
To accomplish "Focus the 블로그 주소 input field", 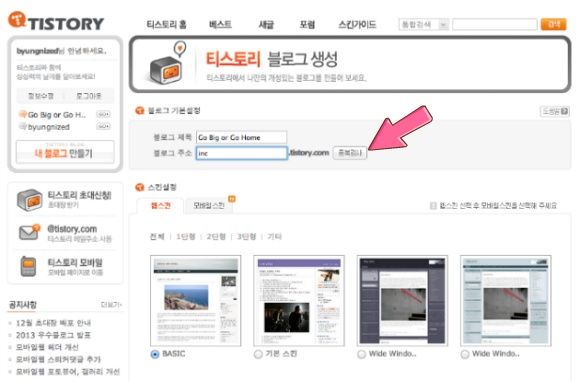I will [x=242, y=153].
